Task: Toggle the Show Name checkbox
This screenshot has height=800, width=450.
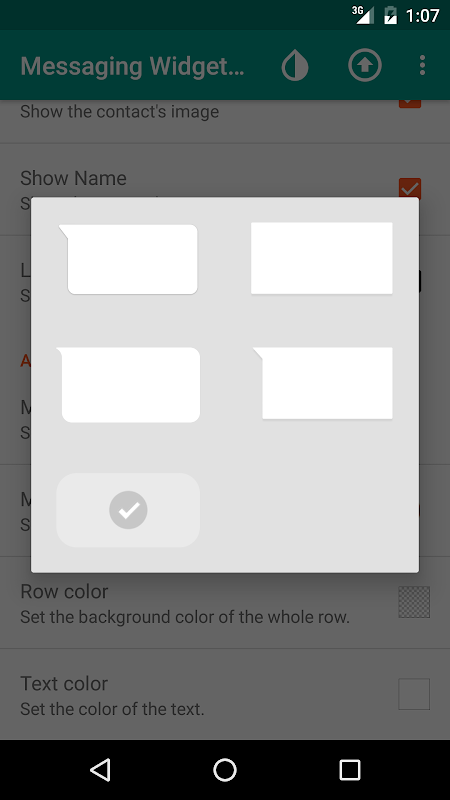Action: [x=410, y=188]
